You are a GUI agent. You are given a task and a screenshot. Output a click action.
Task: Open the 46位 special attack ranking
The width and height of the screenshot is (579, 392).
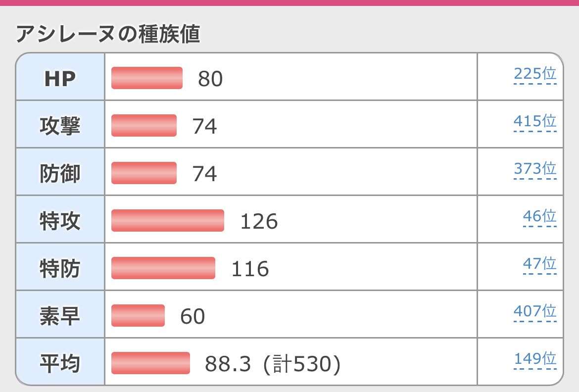539,216
